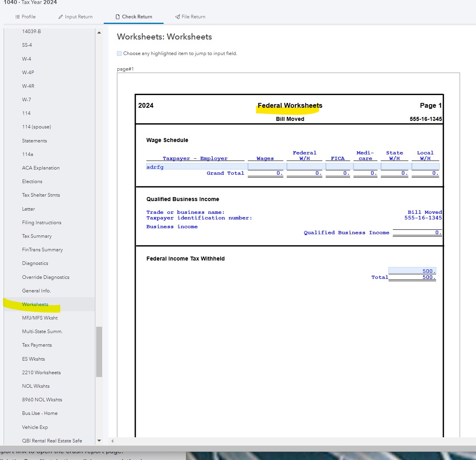Click the sidebar scroll-down chevron
476x460 pixels.
pyautogui.click(x=99, y=440)
